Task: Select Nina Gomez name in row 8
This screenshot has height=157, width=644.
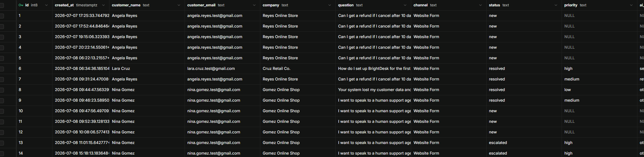Action: 147,90
